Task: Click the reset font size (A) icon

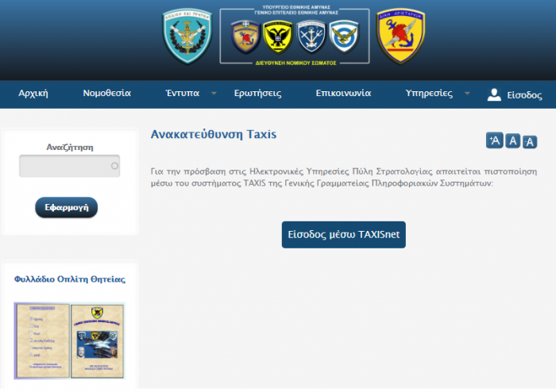Action: tap(512, 140)
